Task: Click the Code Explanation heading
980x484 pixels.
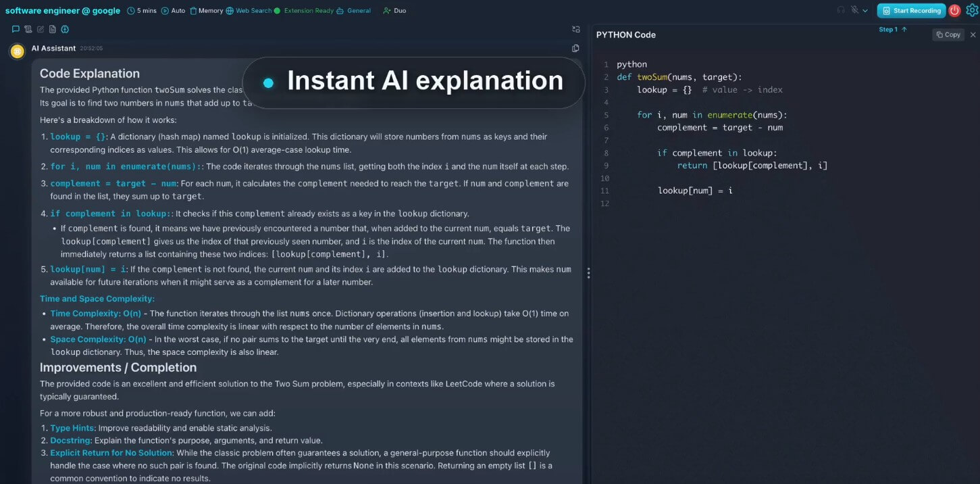Action: [x=90, y=74]
